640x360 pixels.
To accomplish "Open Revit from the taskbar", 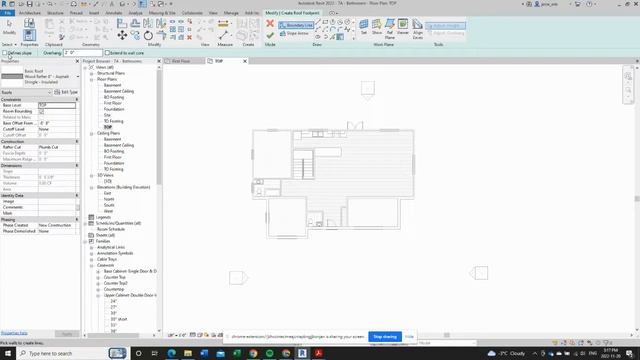I will pyautogui.click(x=302, y=353).
